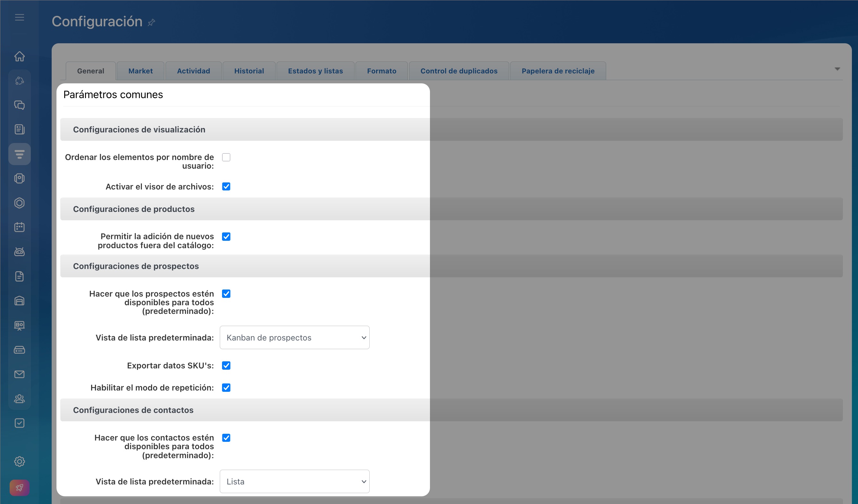Open the contacts Lista view dropdown
Screen dimensions: 858x504
(x=295, y=482)
